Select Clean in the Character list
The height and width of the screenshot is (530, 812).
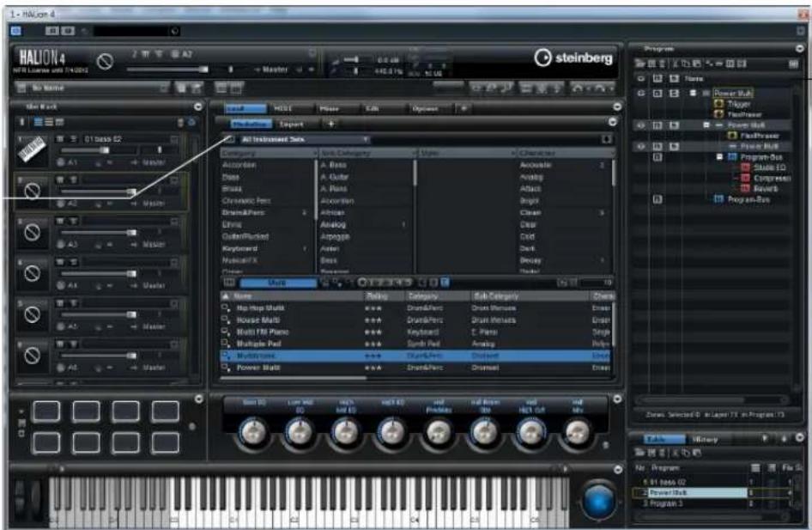pyautogui.click(x=530, y=212)
